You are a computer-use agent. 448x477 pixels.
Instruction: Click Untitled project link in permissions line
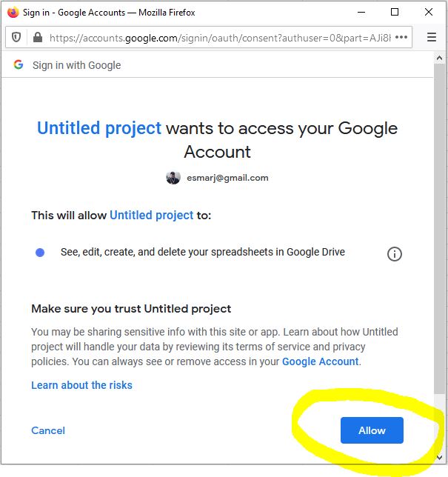[152, 216]
